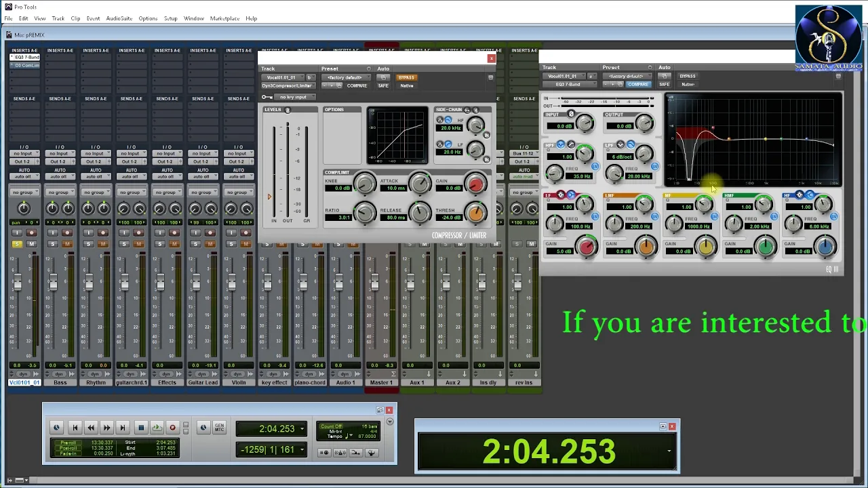Toggle GEN MTC button in transport

(x=219, y=428)
